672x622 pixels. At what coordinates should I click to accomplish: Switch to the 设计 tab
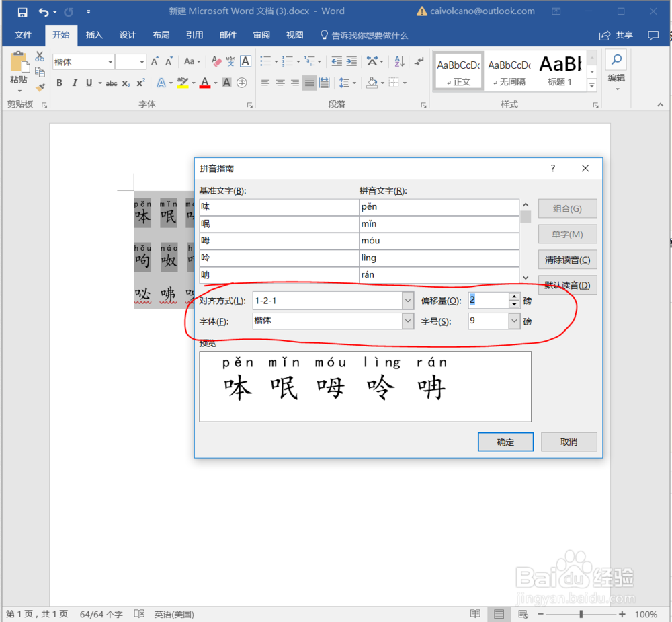coord(128,35)
